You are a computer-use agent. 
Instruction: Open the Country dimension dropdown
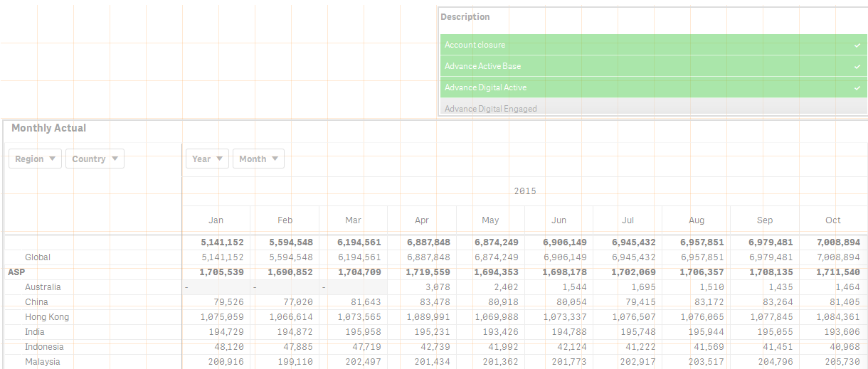(x=95, y=159)
